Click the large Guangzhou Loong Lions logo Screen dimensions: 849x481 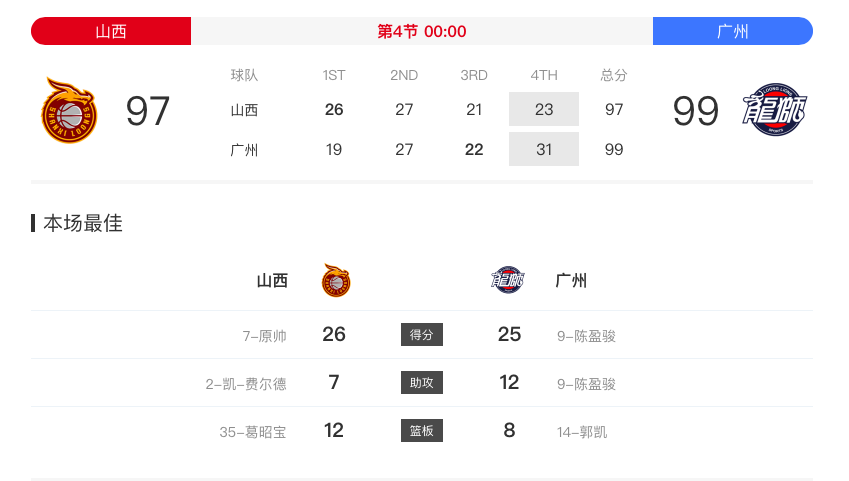(x=774, y=109)
